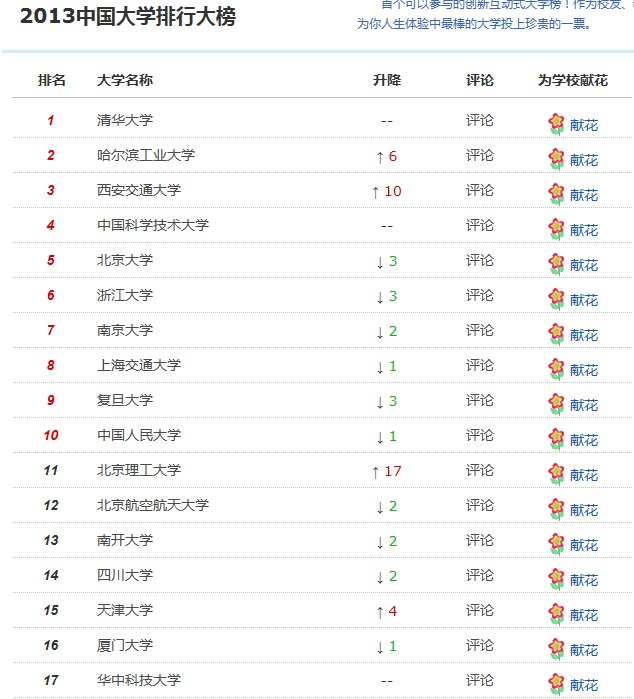View comments for 北京理工大学
The height and width of the screenshot is (699, 634).
(480, 470)
